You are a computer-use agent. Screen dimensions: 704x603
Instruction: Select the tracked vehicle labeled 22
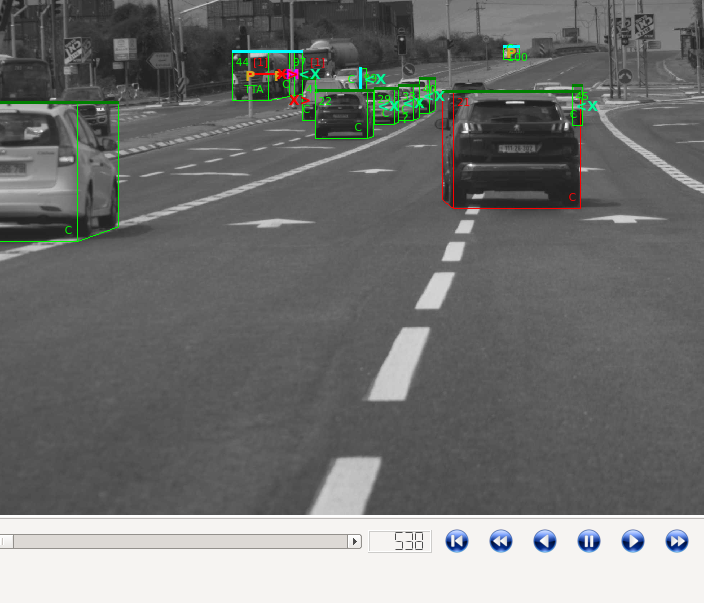pos(342,115)
